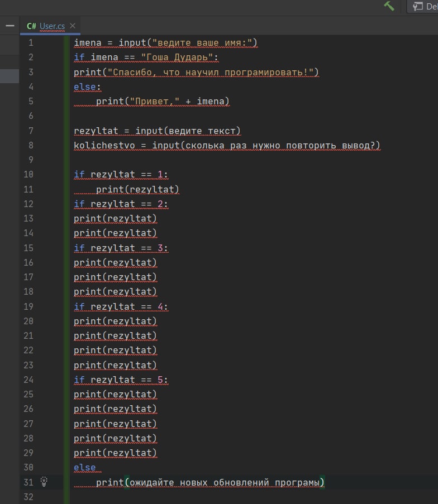Click line number 1 in the gutter
The height and width of the screenshot is (504, 438).
pyautogui.click(x=31, y=43)
